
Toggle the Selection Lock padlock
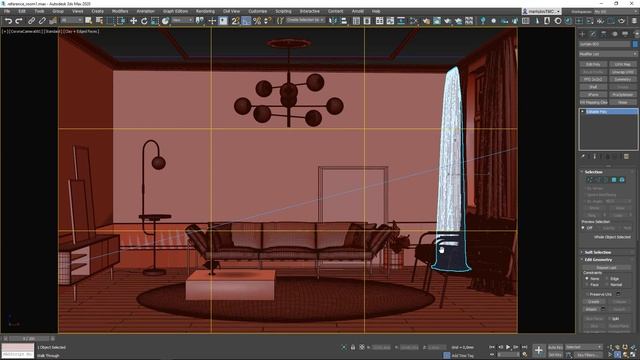tap(353, 347)
